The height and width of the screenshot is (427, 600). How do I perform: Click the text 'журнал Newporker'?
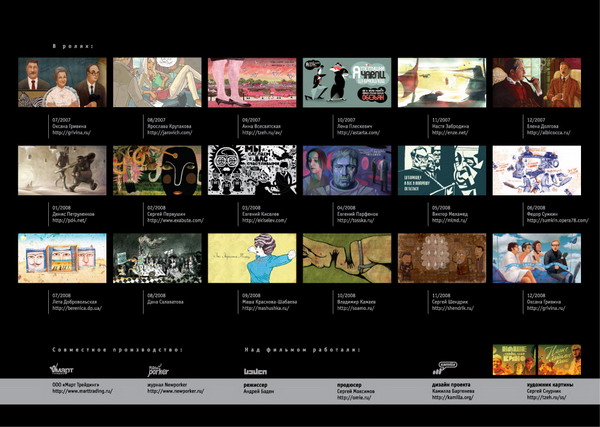[167, 385]
